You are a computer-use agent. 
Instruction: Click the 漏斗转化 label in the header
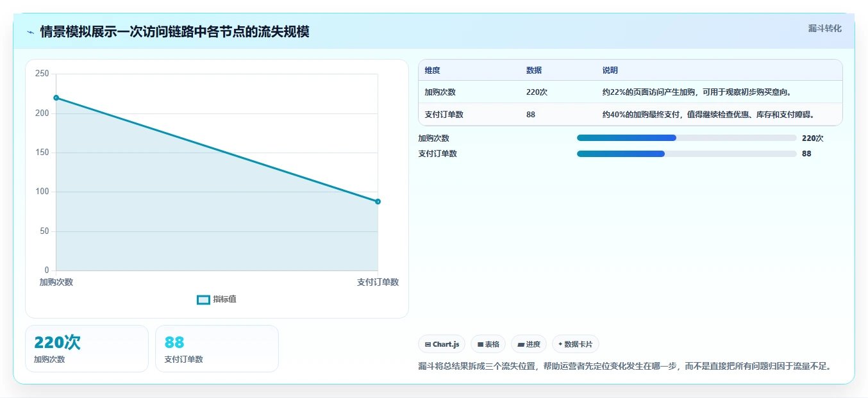coord(824,28)
